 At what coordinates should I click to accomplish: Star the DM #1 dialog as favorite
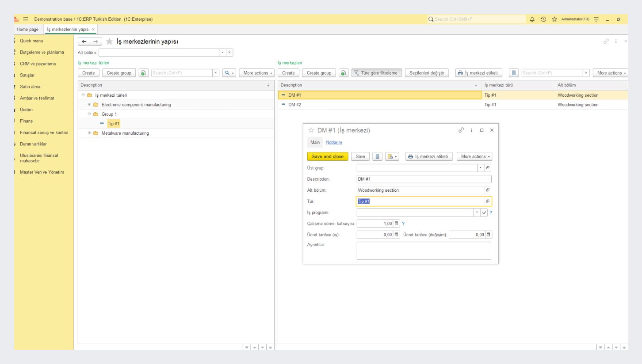tap(311, 130)
